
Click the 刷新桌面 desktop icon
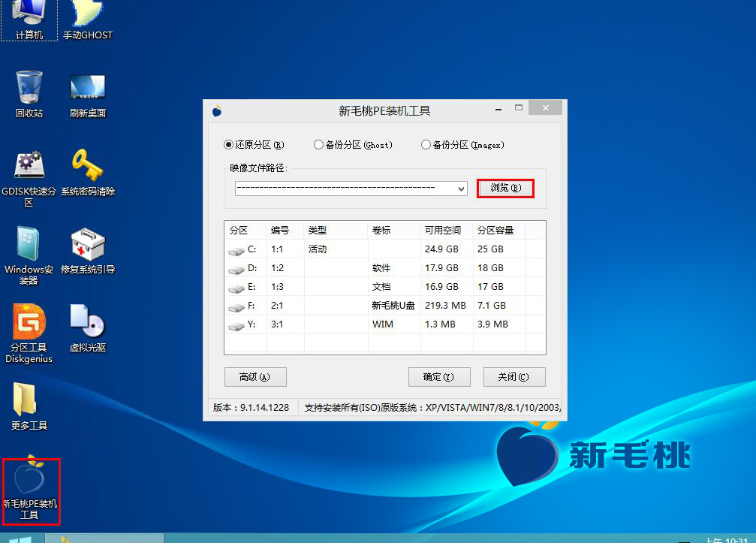[87, 95]
